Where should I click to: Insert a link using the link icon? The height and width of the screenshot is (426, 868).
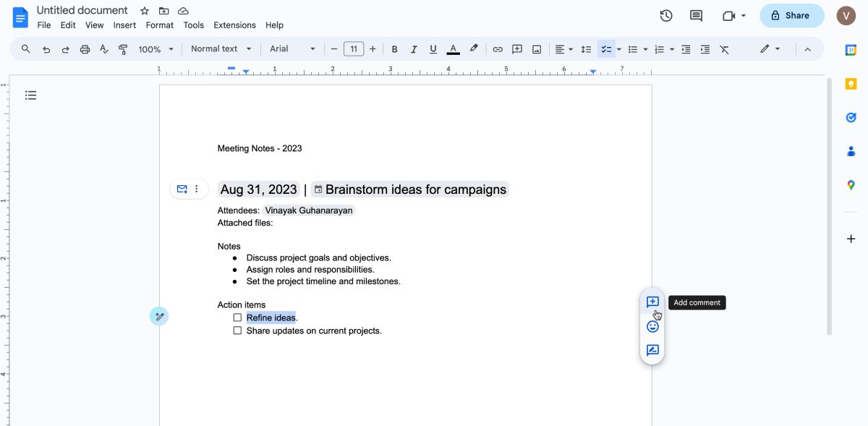click(498, 48)
